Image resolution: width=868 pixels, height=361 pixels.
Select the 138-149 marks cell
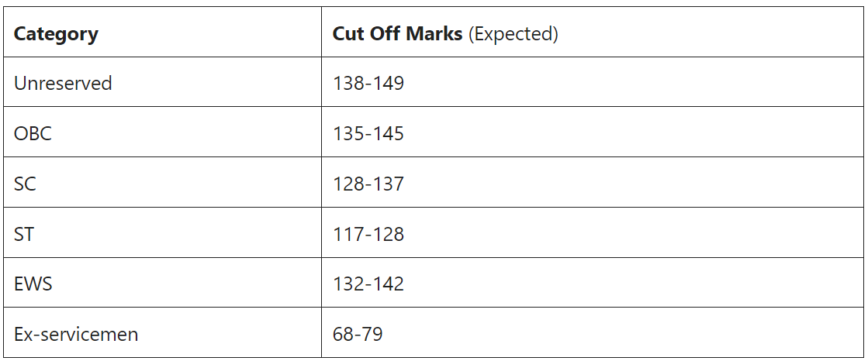click(x=593, y=82)
